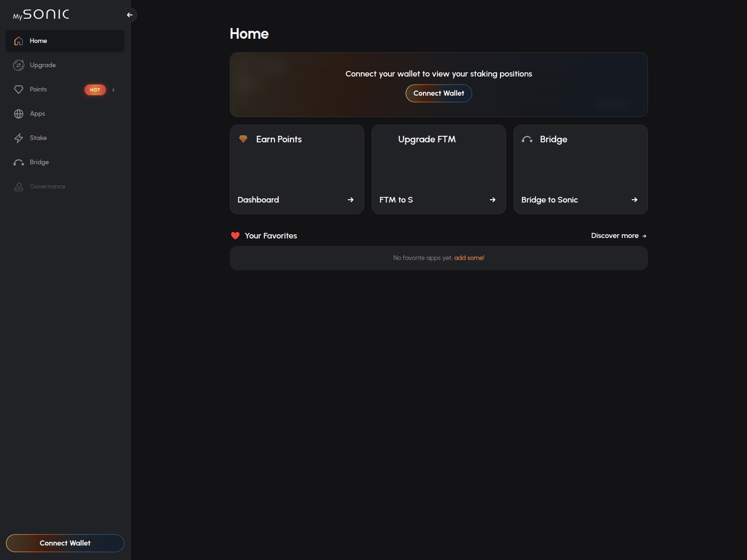Image resolution: width=747 pixels, height=560 pixels.
Task: Click the arrow next to Dashboard
Action: (351, 200)
